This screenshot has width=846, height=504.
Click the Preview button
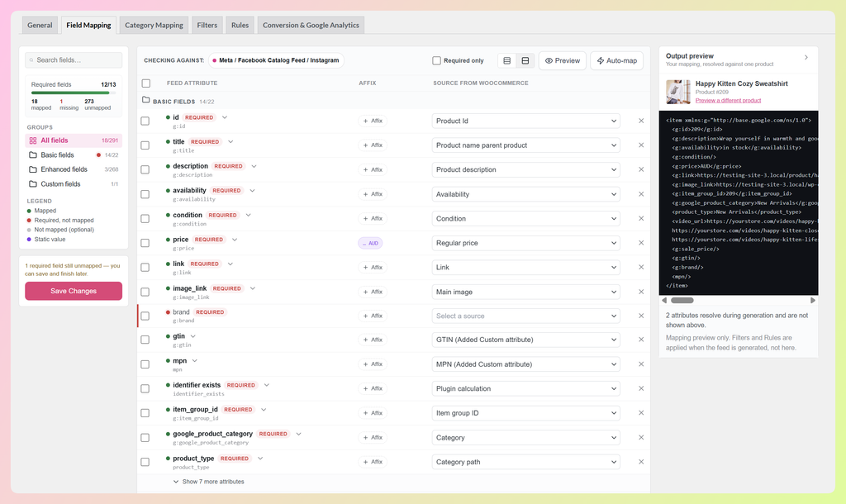coord(562,60)
